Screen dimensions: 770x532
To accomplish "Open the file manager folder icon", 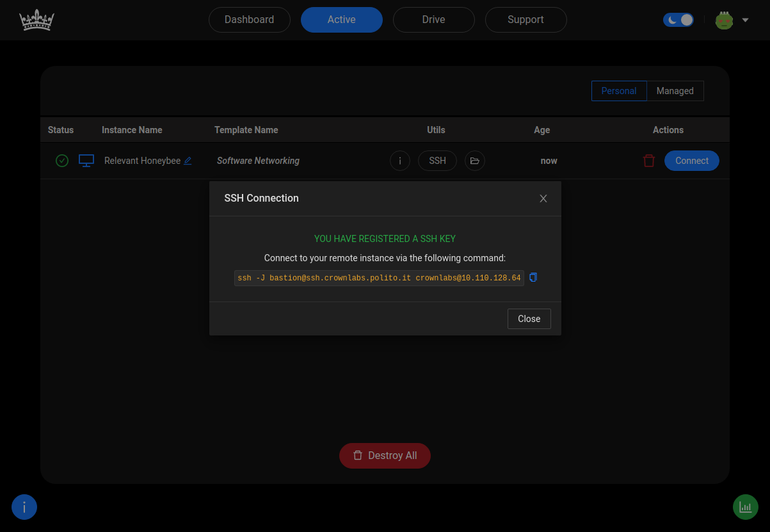I will pos(474,161).
